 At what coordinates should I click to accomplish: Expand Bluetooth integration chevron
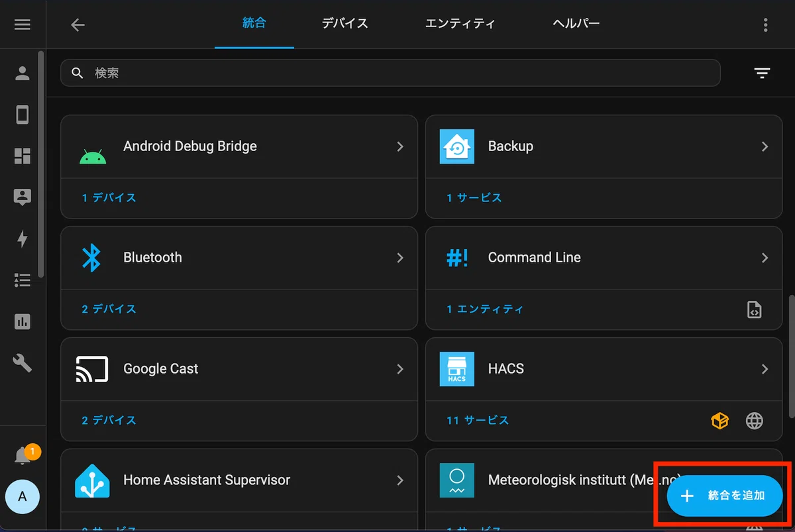click(400, 258)
